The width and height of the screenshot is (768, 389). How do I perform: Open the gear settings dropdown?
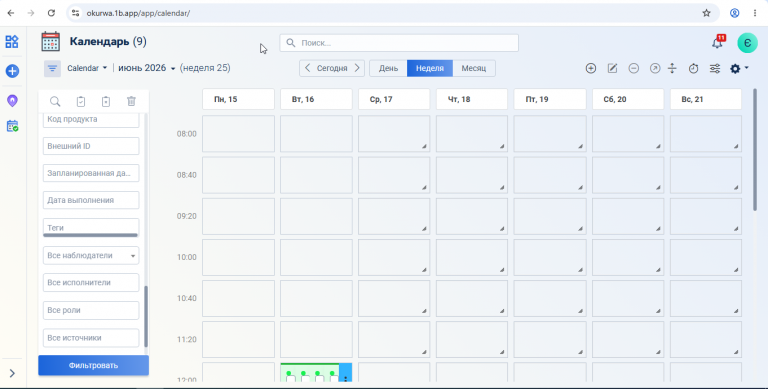[739, 69]
